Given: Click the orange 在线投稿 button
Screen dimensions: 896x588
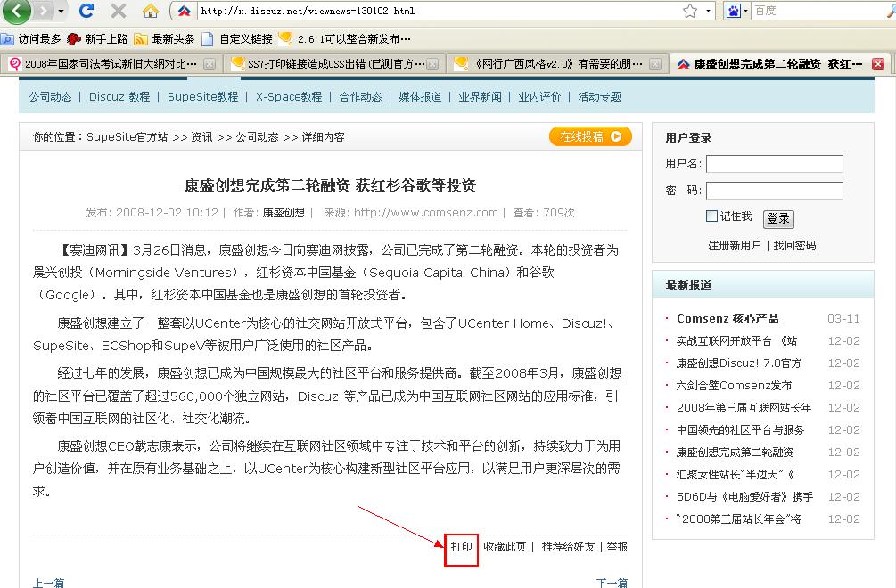Looking at the screenshot, I should [x=590, y=136].
